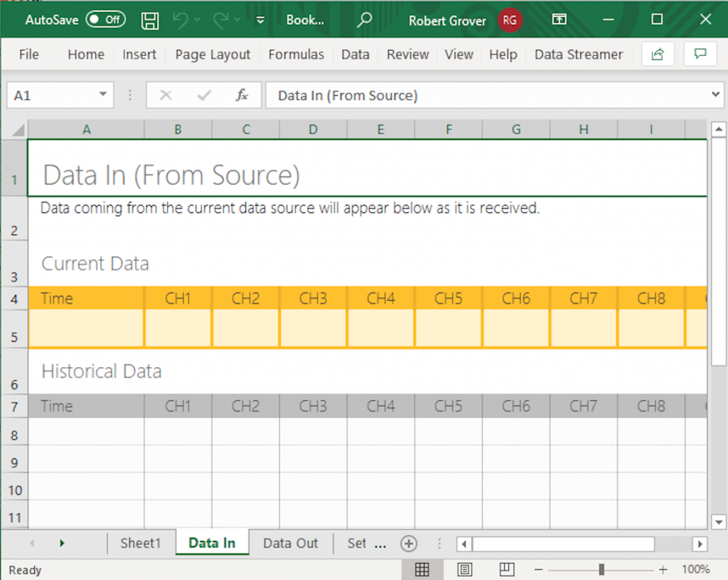Select row 9 header
Image resolution: width=728 pixels, height=580 pixels.
click(x=14, y=459)
